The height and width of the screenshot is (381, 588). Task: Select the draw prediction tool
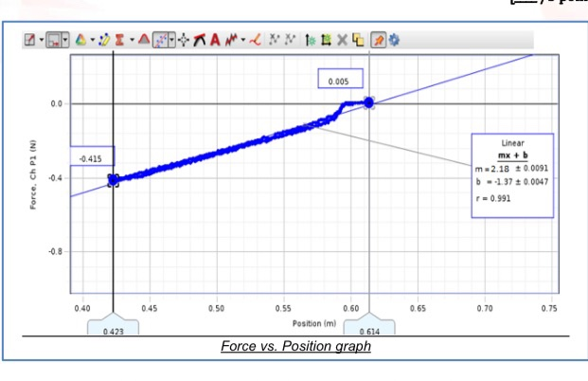(255, 40)
